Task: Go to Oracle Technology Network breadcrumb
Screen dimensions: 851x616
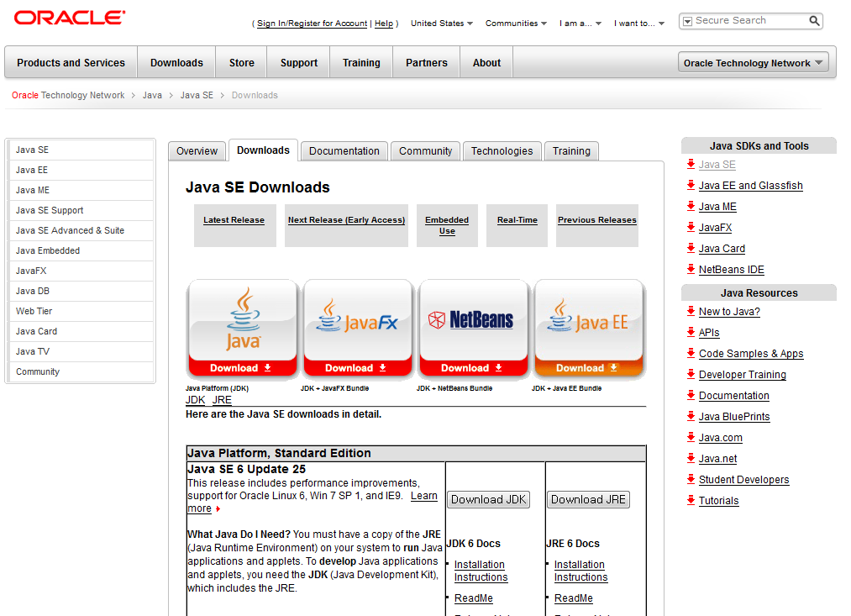Action: point(68,95)
